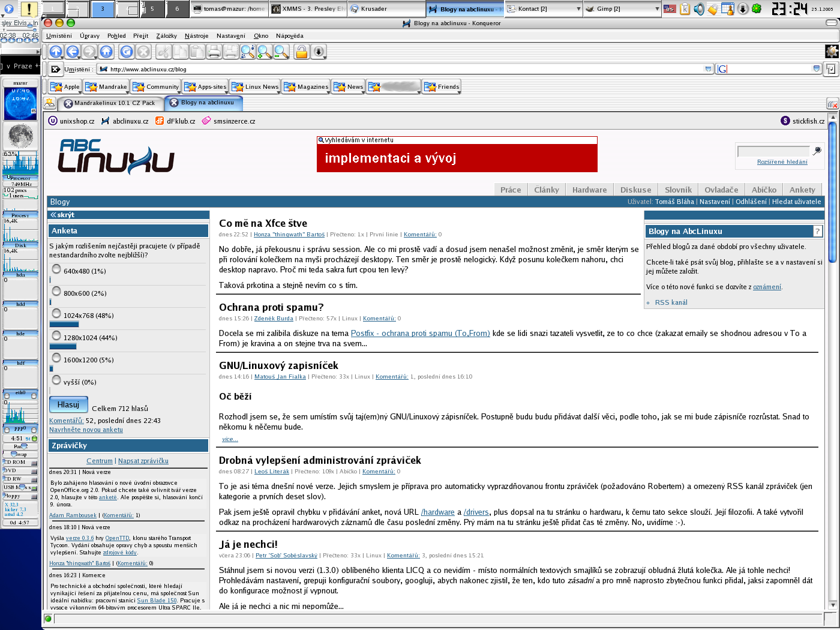
Task: Switch to the Hardware site tab
Action: point(589,190)
